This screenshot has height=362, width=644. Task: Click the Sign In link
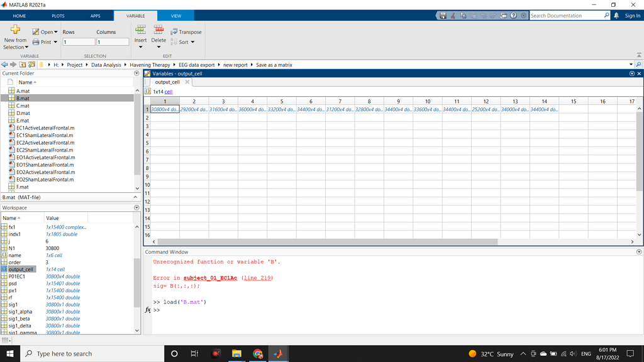(x=632, y=16)
